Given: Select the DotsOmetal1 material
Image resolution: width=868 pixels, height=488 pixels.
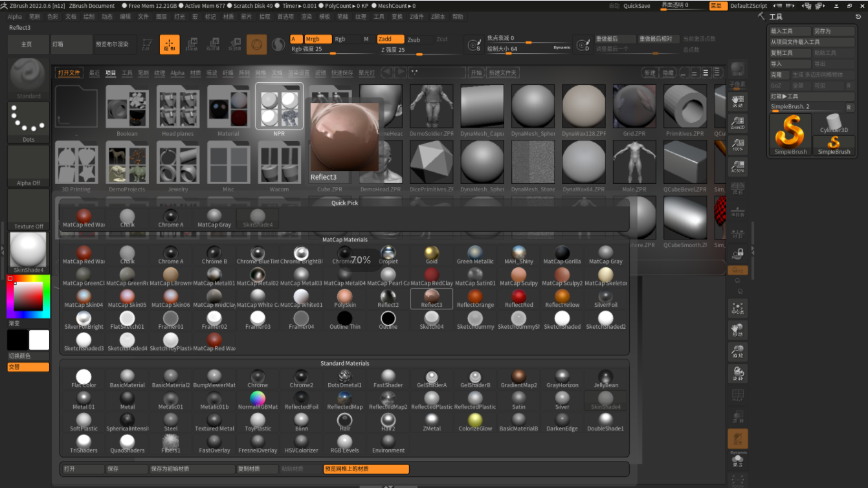Looking at the screenshot, I should (345, 379).
